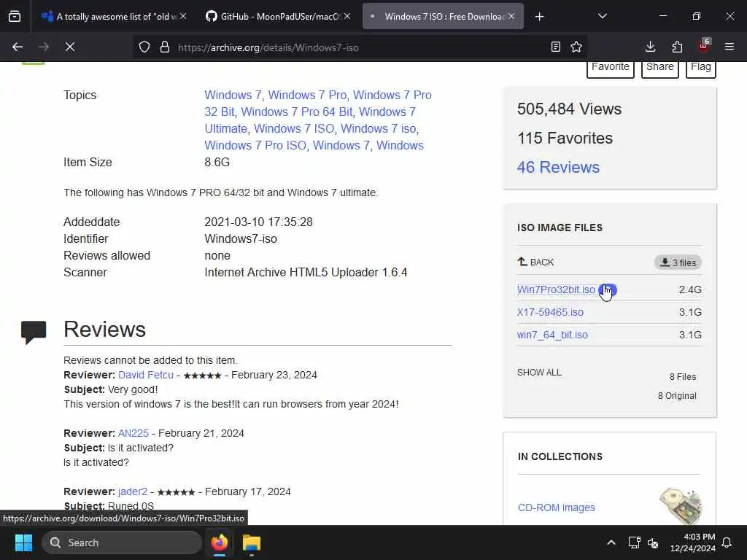This screenshot has width=747, height=560.
Task: List all tabs dropdown arrow
Action: point(602,17)
